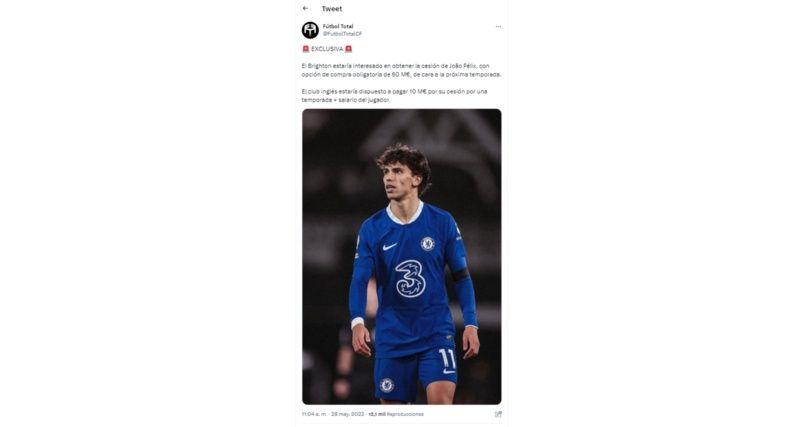
Task: Click the paragraph mentioning Brighton
Action: (401, 70)
